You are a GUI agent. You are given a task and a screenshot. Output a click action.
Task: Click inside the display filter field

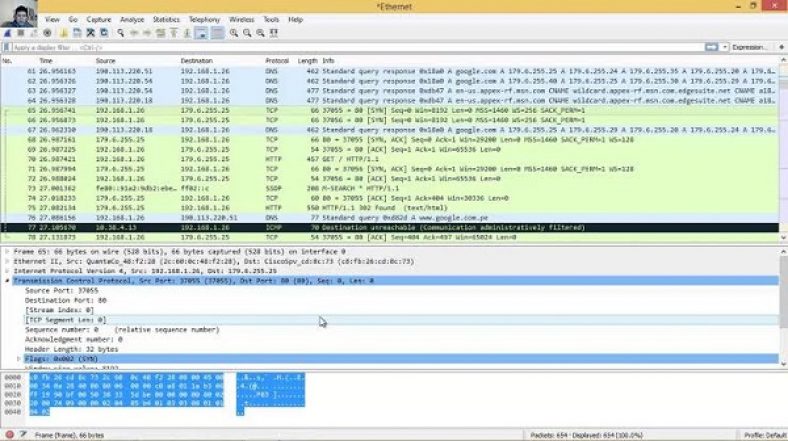pyautogui.click(x=300, y=47)
